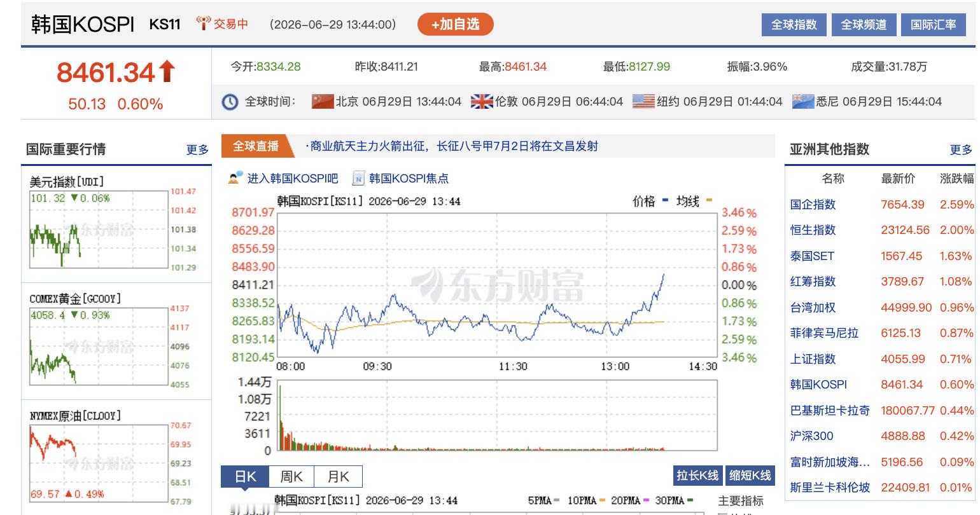Click the UK flag next to 伦敦
Viewport: 980px width, 515px height.
tap(482, 101)
